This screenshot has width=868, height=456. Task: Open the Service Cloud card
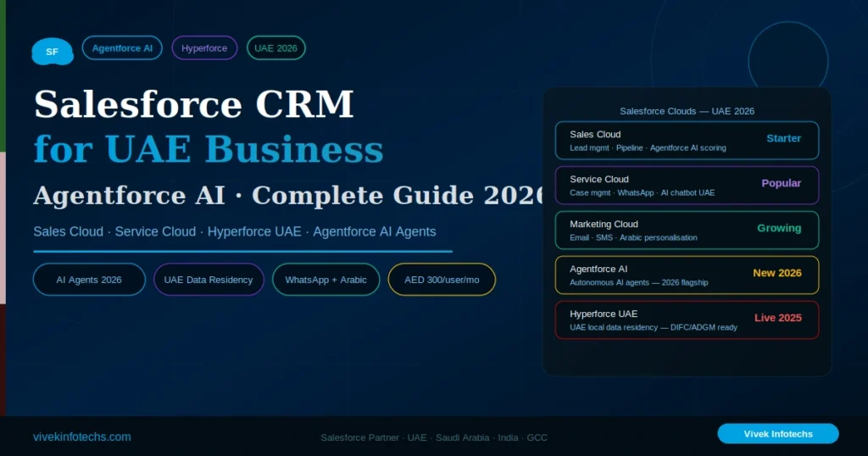point(687,186)
